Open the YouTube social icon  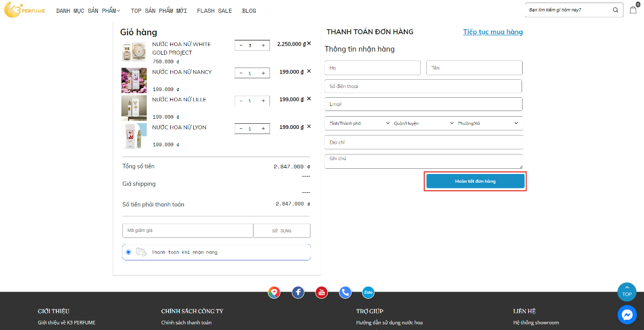(322, 293)
